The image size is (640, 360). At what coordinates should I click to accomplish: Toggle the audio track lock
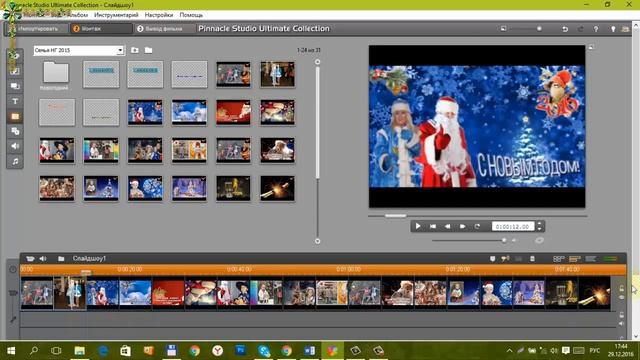pos(621,315)
